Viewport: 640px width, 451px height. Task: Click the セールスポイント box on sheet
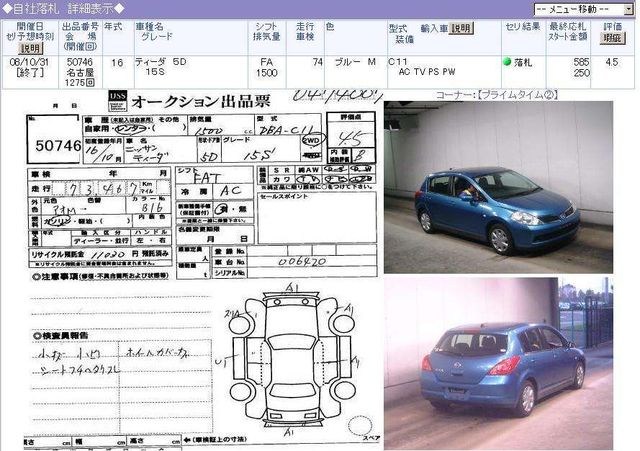[x=316, y=220]
